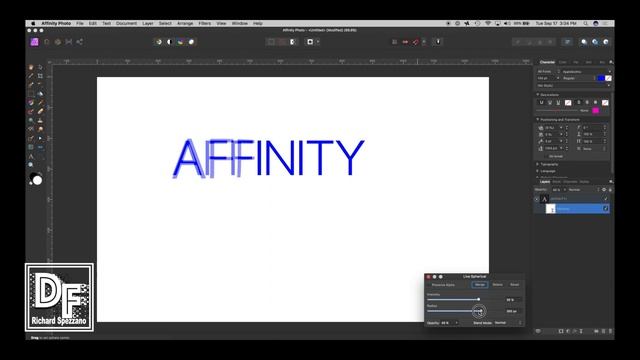This screenshot has width=640, height=360.
Task: Click the foreground/background colour circles in the toolbox
Action: 36,179
